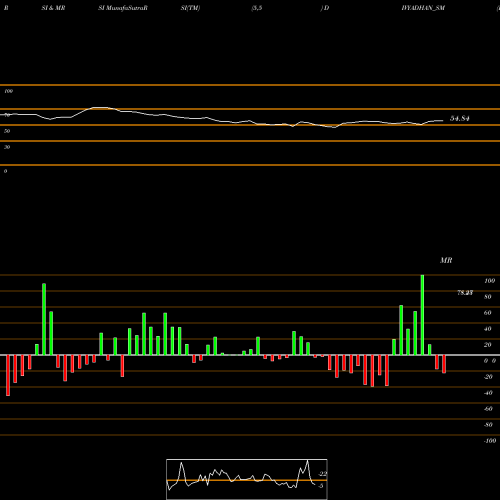Click the MR value 78.23
The image size is (500, 500).
(465, 293)
